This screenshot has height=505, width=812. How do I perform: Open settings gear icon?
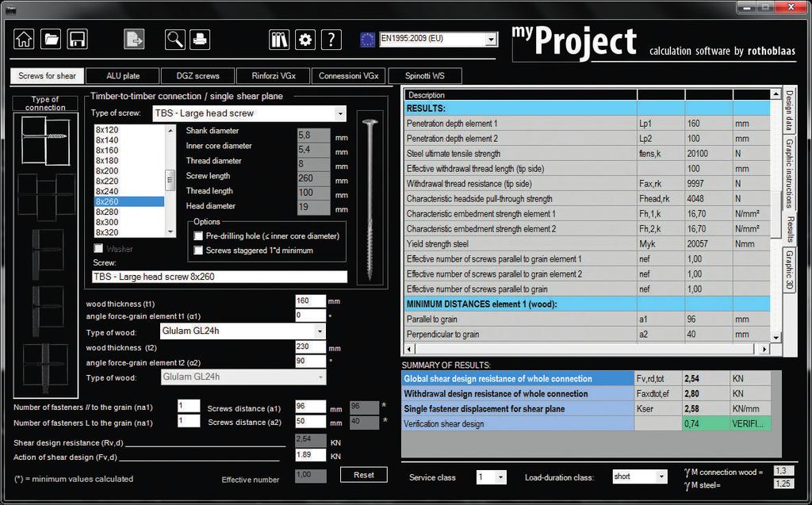(x=305, y=39)
